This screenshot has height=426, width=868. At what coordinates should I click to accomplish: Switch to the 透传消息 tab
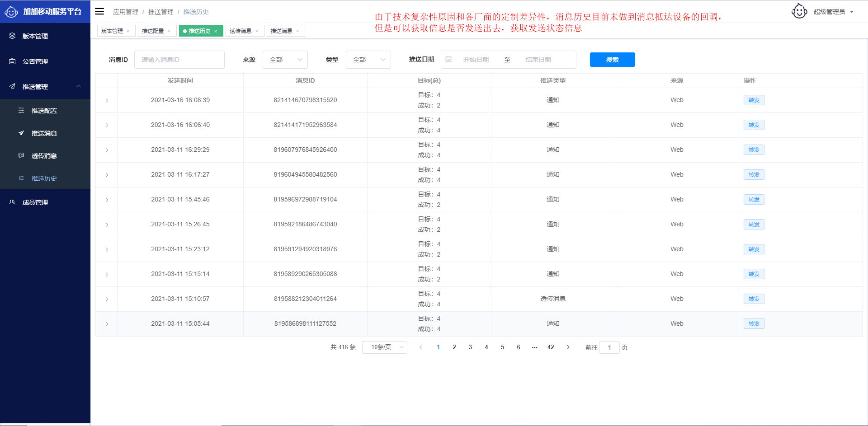(241, 31)
